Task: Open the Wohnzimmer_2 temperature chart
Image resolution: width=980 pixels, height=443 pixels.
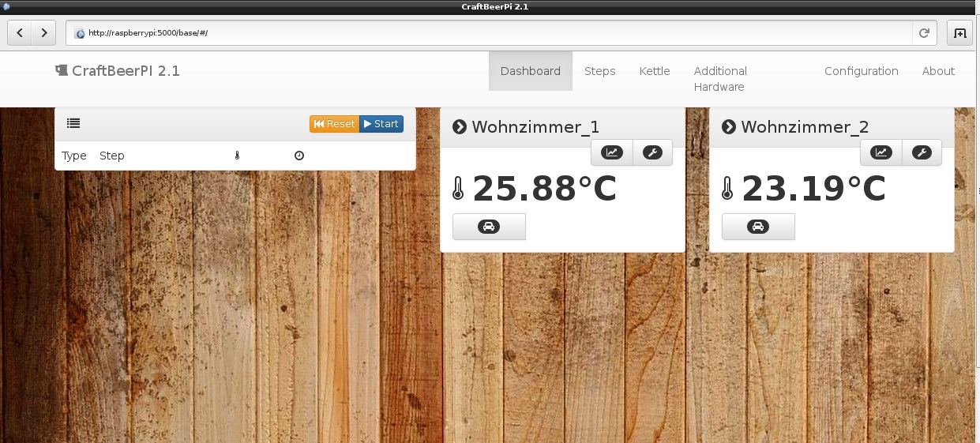Action: point(881,152)
